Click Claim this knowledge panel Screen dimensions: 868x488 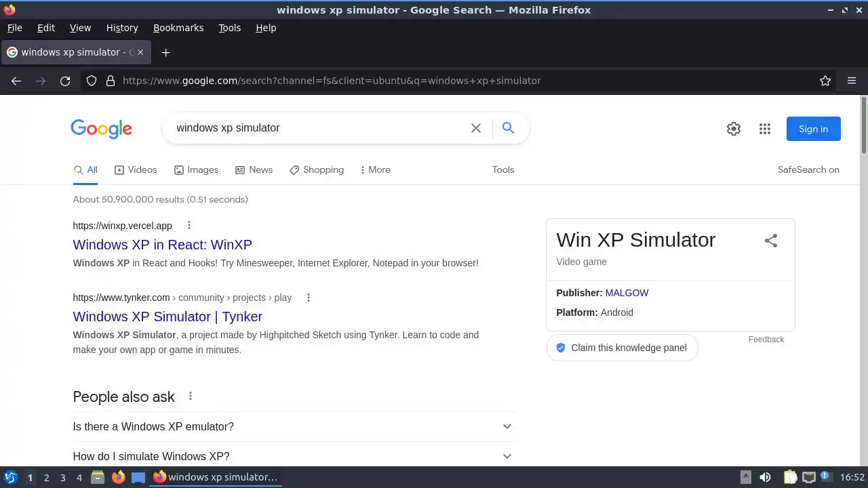click(622, 348)
